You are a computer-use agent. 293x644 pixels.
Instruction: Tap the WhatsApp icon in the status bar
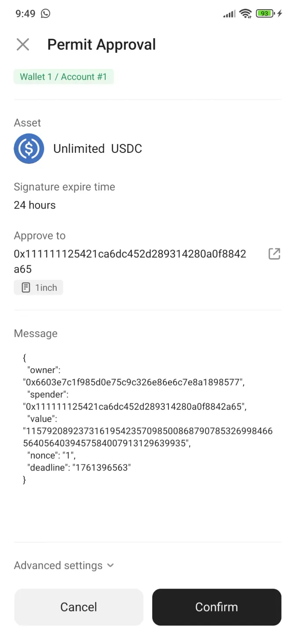(x=45, y=14)
